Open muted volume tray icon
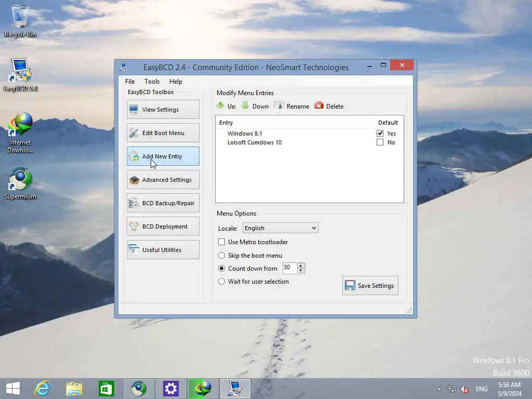The image size is (532, 399). (x=464, y=389)
